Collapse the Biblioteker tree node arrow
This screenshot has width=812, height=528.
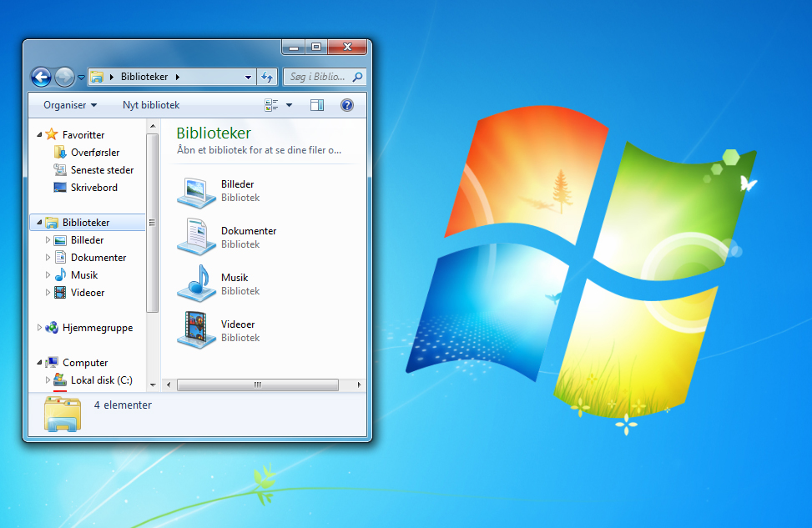pyautogui.click(x=39, y=222)
